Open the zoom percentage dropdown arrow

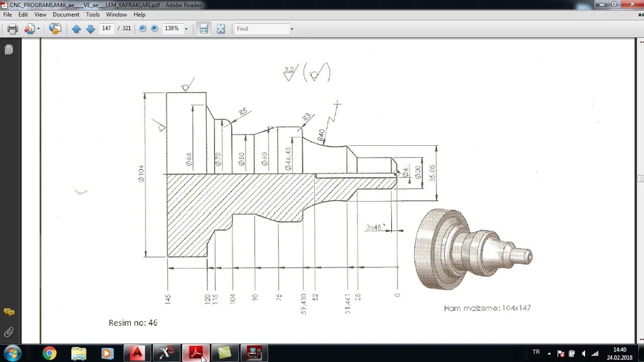[x=186, y=29]
